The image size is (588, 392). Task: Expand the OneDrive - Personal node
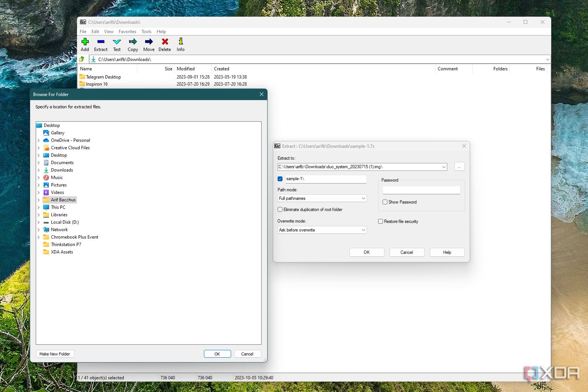39,140
